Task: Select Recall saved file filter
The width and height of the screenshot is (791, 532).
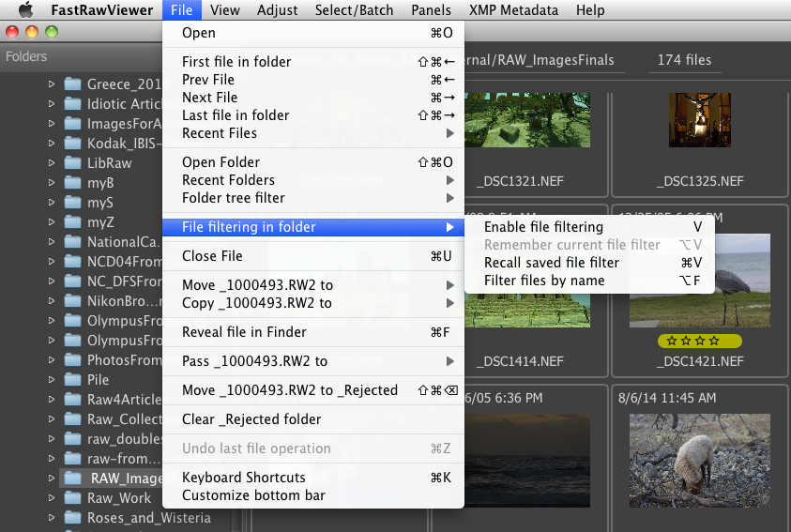Action: (x=551, y=263)
